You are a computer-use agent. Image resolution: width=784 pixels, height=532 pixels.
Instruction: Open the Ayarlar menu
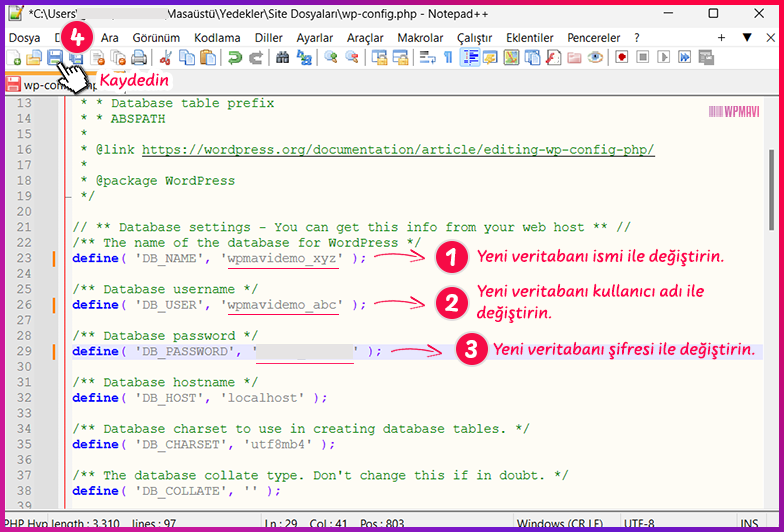pyautogui.click(x=314, y=38)
